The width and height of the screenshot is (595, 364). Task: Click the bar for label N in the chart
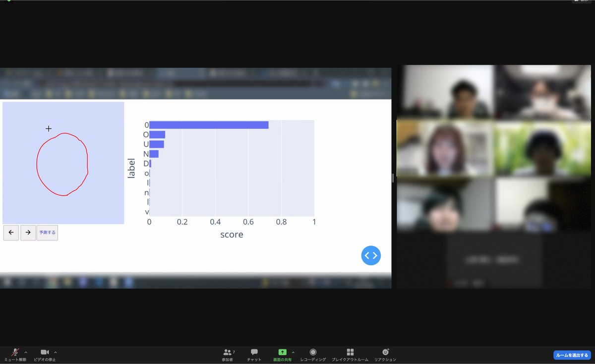click(x=154, y=154)
